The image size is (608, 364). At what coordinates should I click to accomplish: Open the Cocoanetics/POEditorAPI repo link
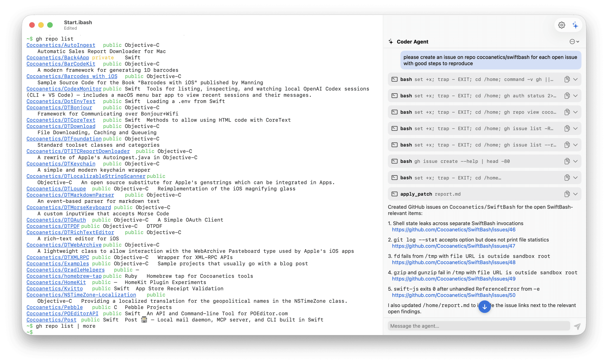(62, 314)
